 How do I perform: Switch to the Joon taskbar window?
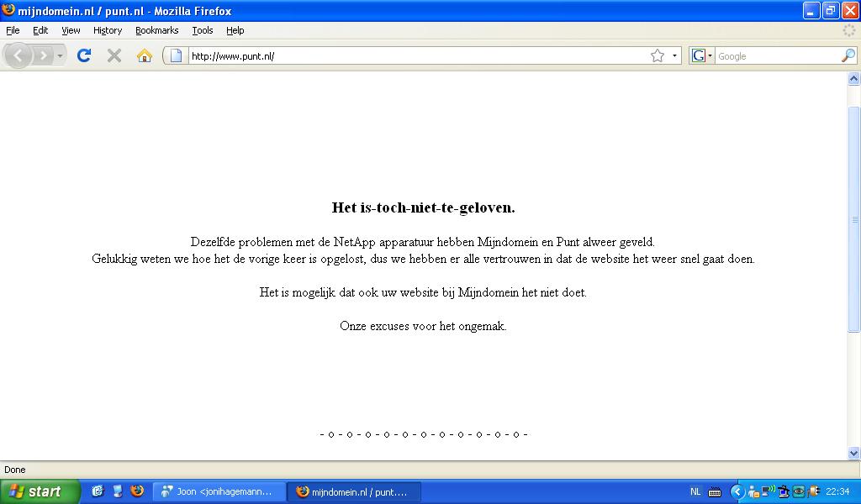pyautogui.click(x=219, y=491)
